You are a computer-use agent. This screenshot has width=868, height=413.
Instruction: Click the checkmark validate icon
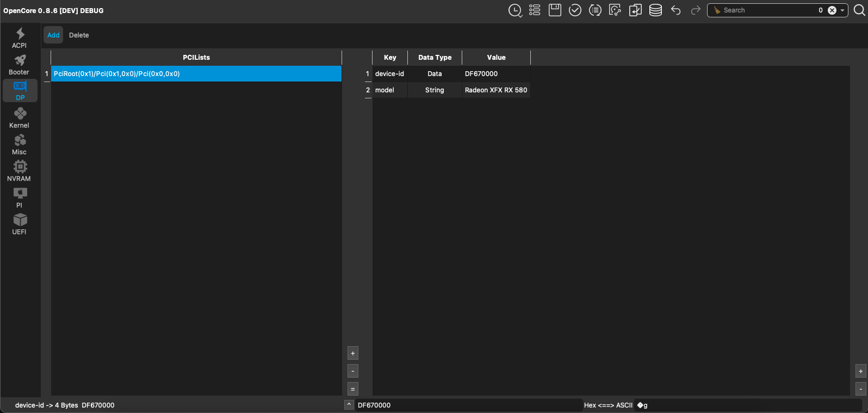click(575, 10)
